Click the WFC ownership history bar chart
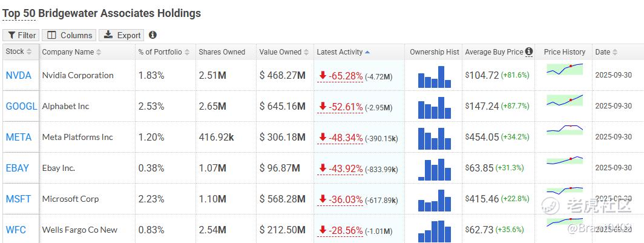 tap(435, 231)
